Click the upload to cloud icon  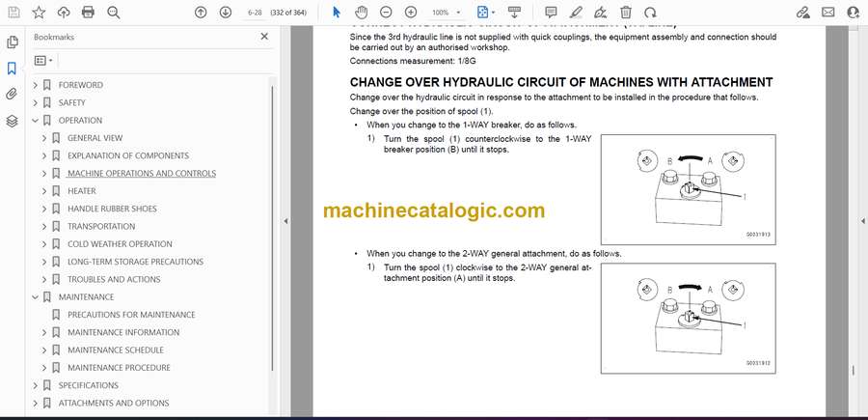click(64, 13)
